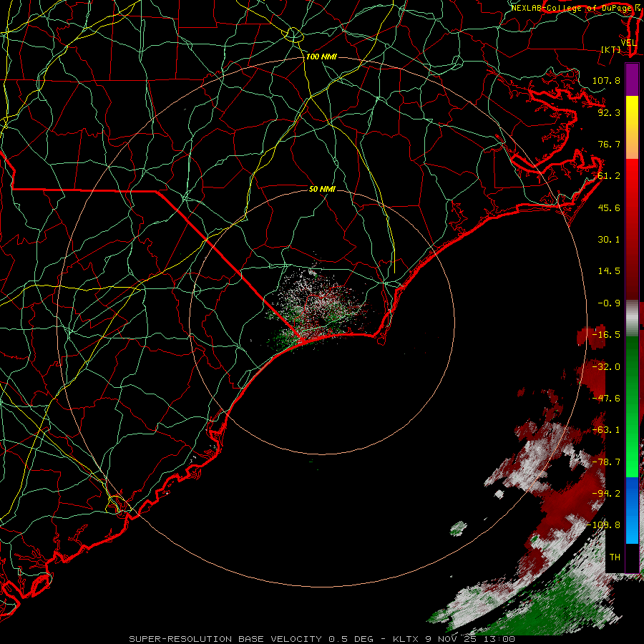This screenshot has width=644, height=644.
Task: Select the 92.3 legend value
Action: [x=609, y=112]
